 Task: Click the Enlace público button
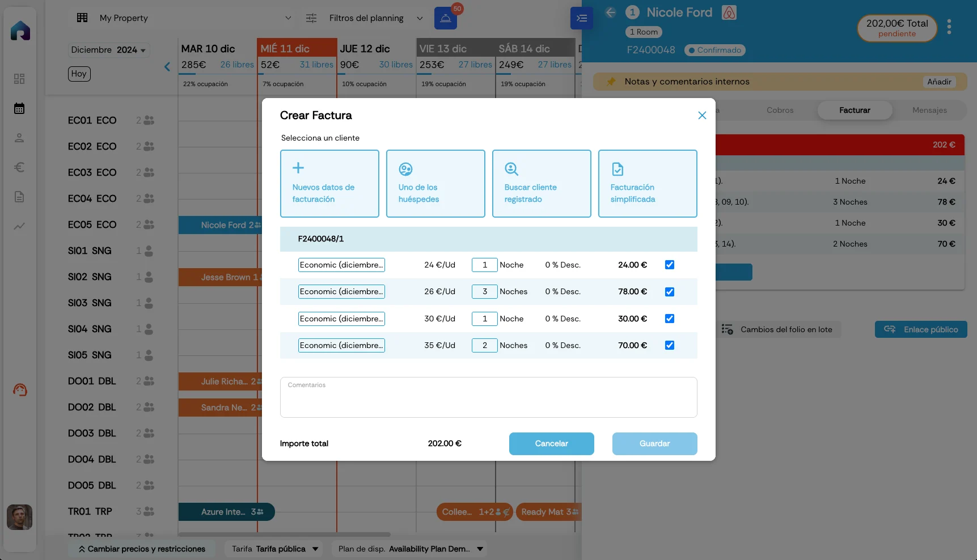click(x=921, y=329)
